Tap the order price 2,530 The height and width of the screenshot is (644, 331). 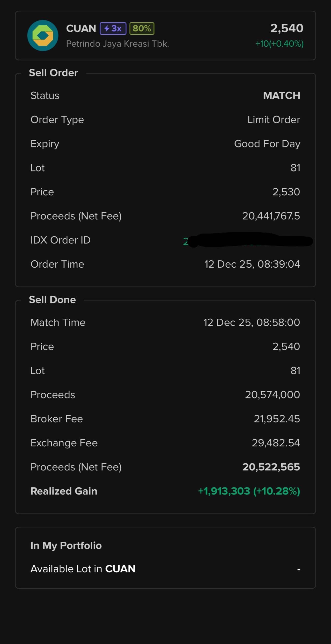click(286, 192)
